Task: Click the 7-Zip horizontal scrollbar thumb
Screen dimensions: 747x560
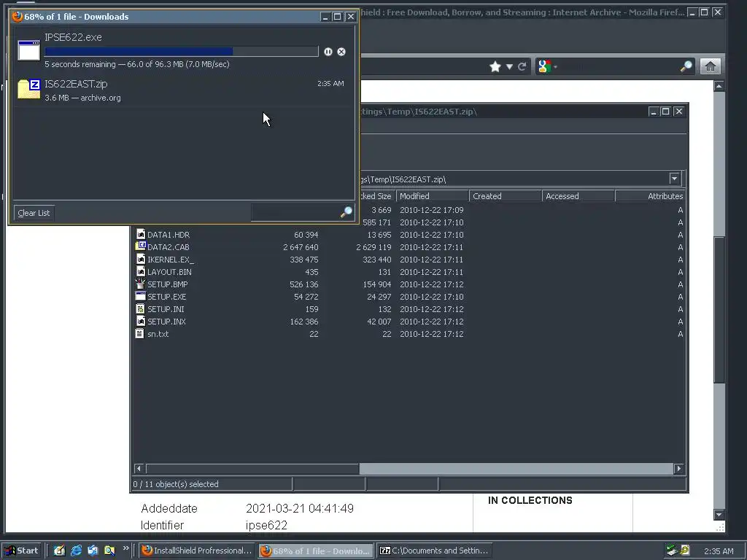Action: click(x=252, y=469)
